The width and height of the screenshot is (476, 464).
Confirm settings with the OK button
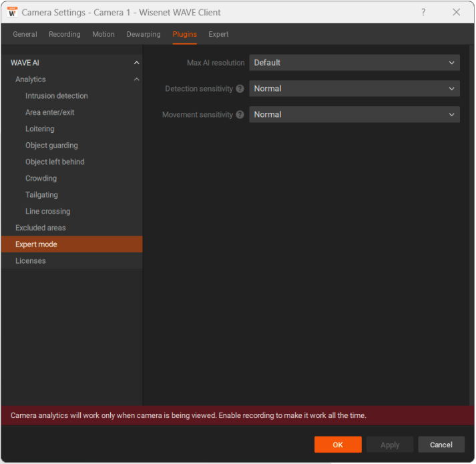pos(338,445)
